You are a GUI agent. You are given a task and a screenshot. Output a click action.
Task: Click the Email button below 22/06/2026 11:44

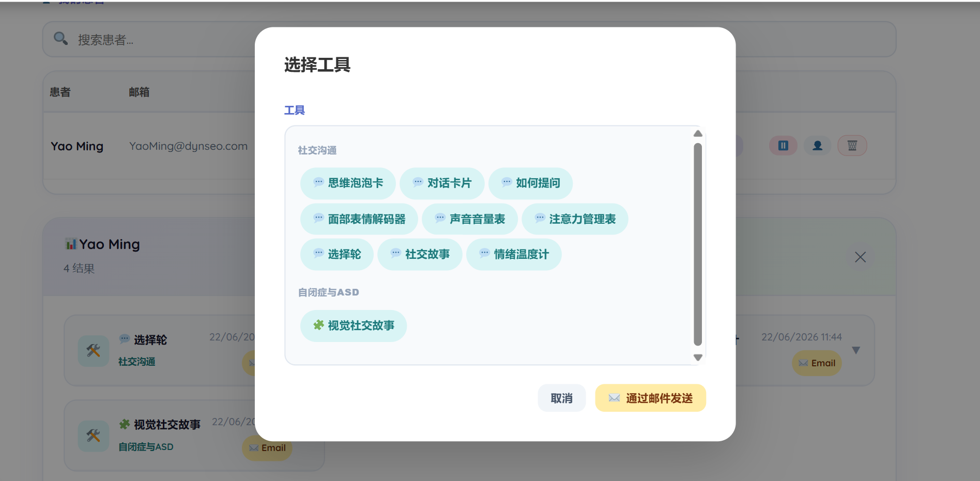point(817,363)
